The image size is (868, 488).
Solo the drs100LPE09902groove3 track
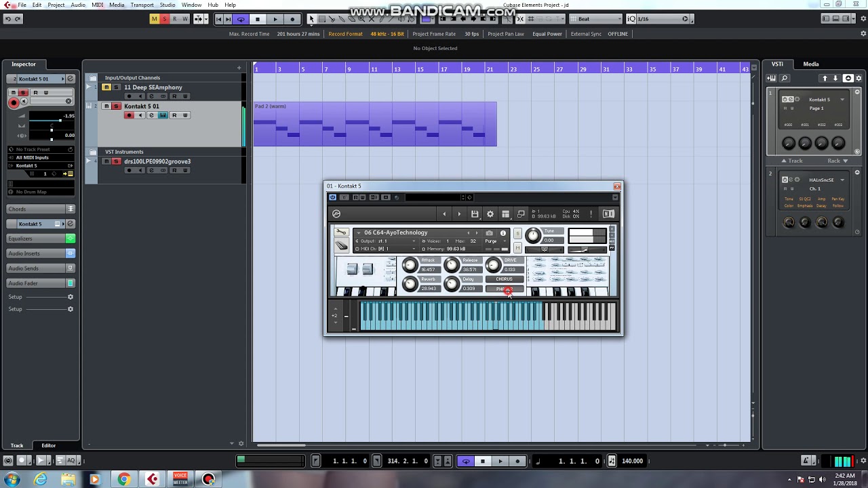point(116,161)
